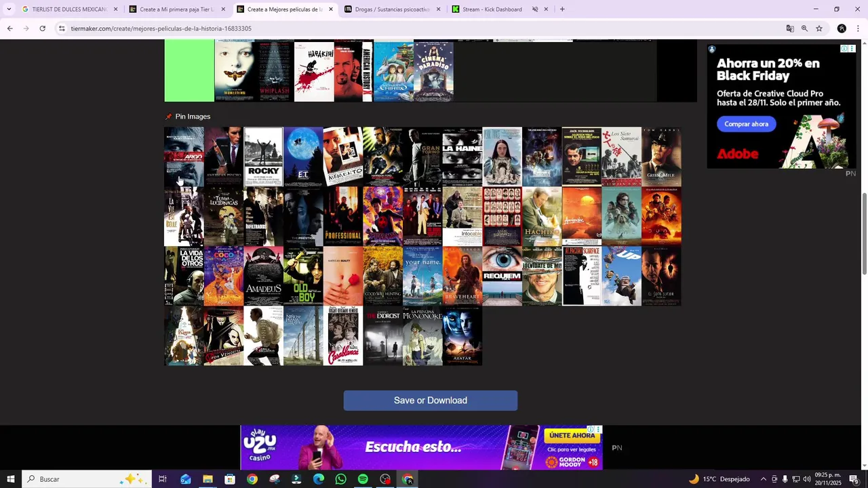Open Chrome three-dot menu
This screenshot has width=868, height=488.
coord(858,28)
